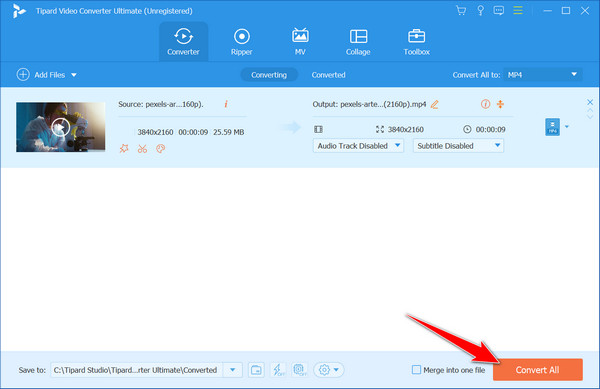The width and height of the screenshot is (600, 389).
Task: Open the gear preferences settings icon
Action: click(324, 370)
